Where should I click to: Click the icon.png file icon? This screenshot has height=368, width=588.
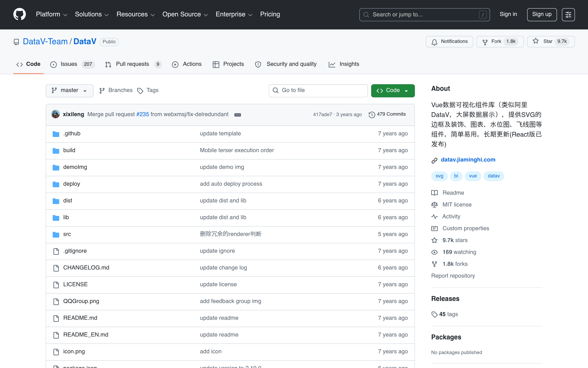56,352
